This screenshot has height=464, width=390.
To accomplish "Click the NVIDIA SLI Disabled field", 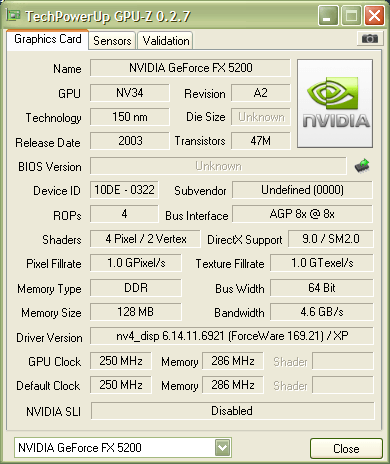I will pyautogui.click(x=233, y=411).
